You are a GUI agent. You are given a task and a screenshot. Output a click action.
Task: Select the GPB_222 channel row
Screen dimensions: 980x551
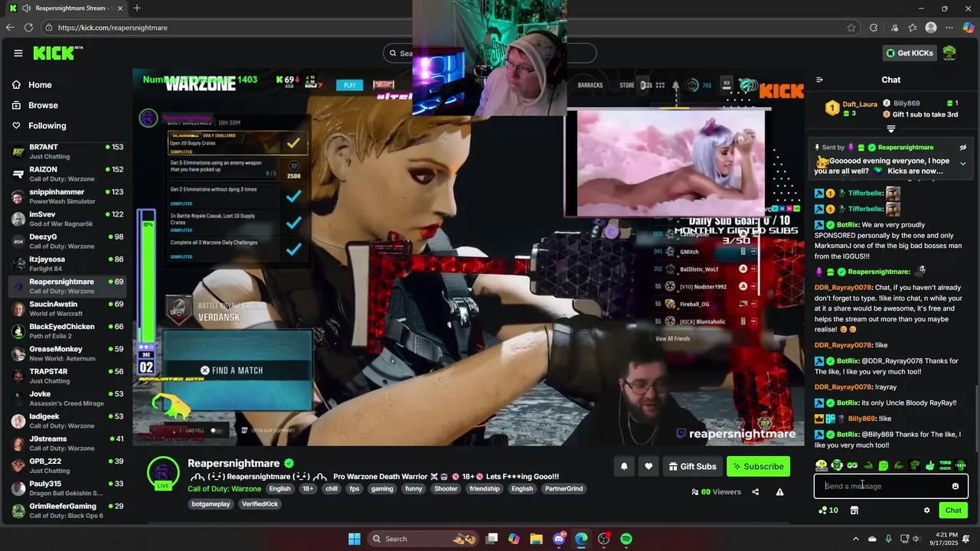[x=67, y=465]
